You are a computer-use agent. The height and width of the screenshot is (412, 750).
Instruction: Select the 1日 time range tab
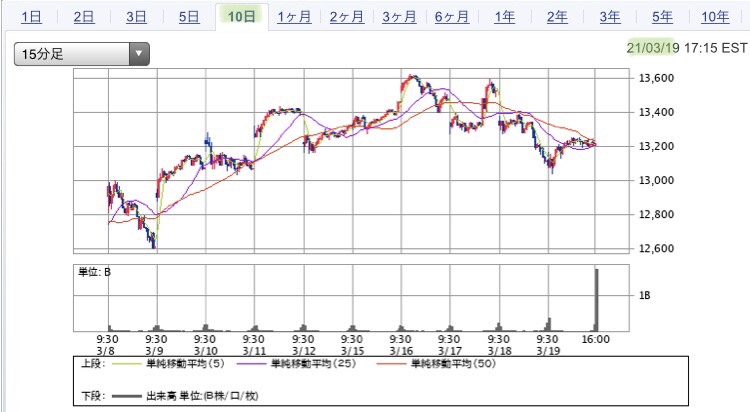click(x=32, y=17)
